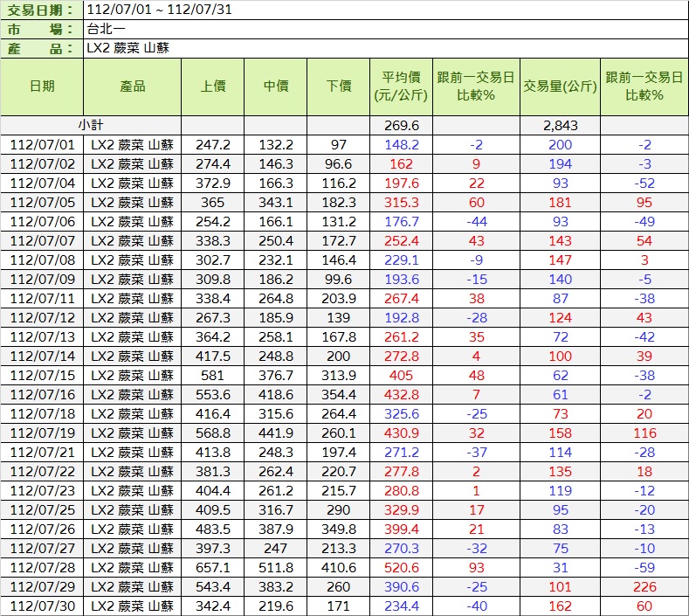Click the subtotal volume 2,843
Viewport: 689px width, 616px height.
coord(560,125)
